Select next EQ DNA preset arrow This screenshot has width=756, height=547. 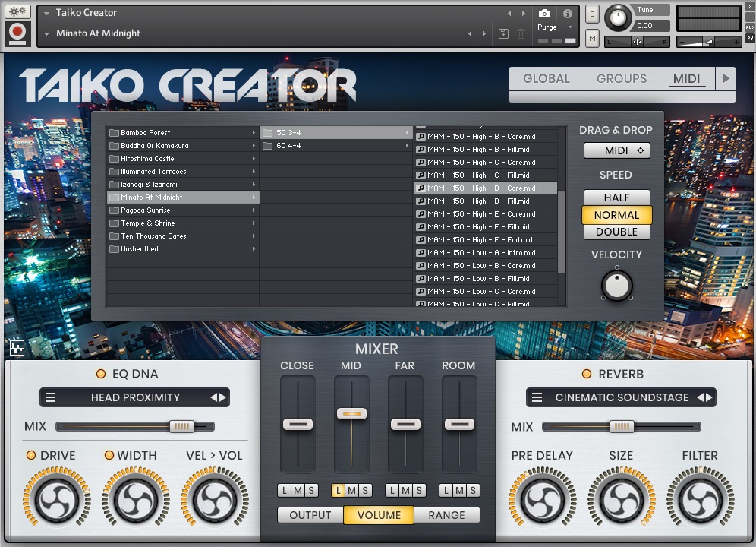222,397
